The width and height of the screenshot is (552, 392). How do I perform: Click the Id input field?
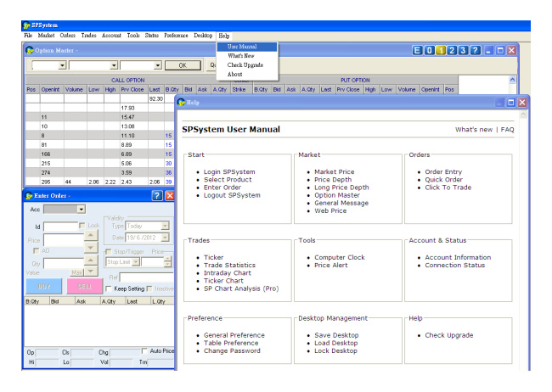pyautogui.click(x=60, y=227)
